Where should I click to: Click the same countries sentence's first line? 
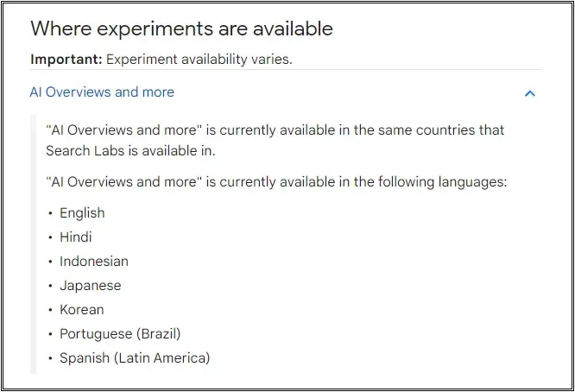pos(275,130)
